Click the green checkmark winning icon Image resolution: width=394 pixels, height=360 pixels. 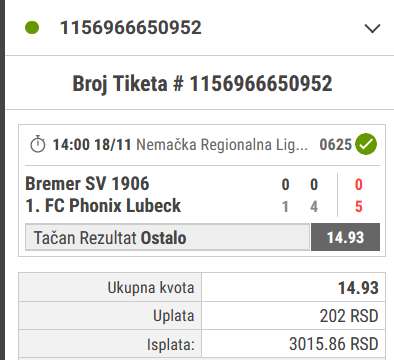pyautogui.click(x=366, y=144)
